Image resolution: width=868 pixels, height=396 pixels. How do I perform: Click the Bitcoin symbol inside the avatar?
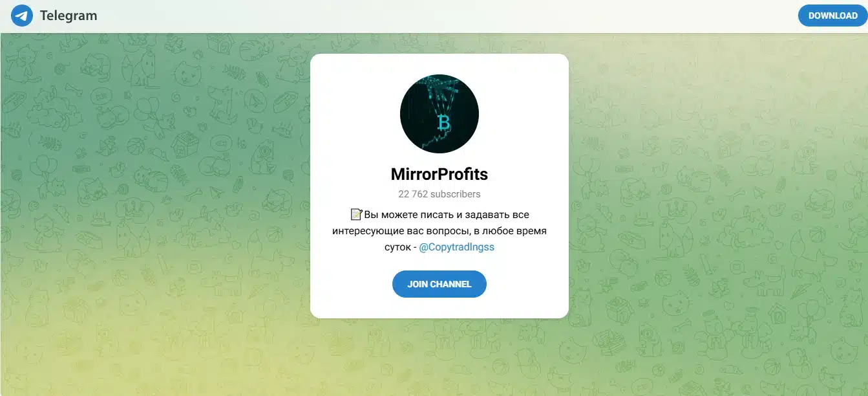(443, 122)
